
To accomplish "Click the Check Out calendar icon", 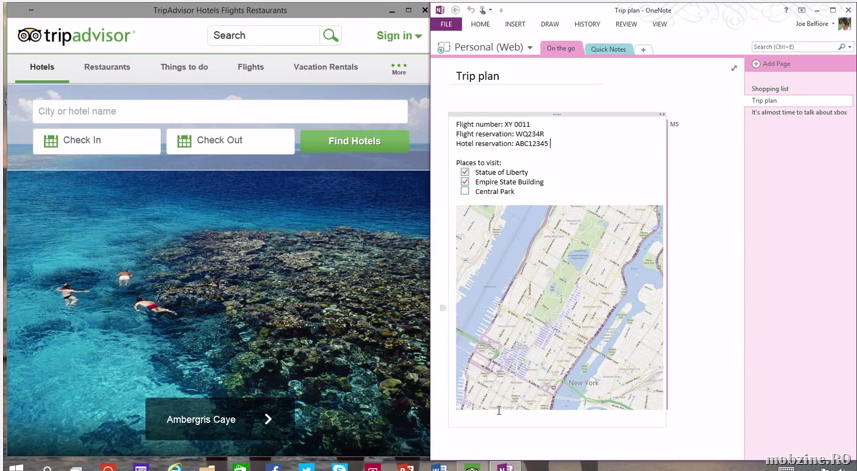I will [x=184, y=141].
